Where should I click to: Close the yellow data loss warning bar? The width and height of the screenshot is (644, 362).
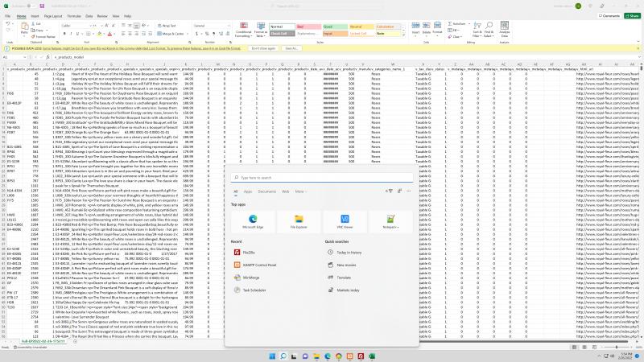pos(638,48)
